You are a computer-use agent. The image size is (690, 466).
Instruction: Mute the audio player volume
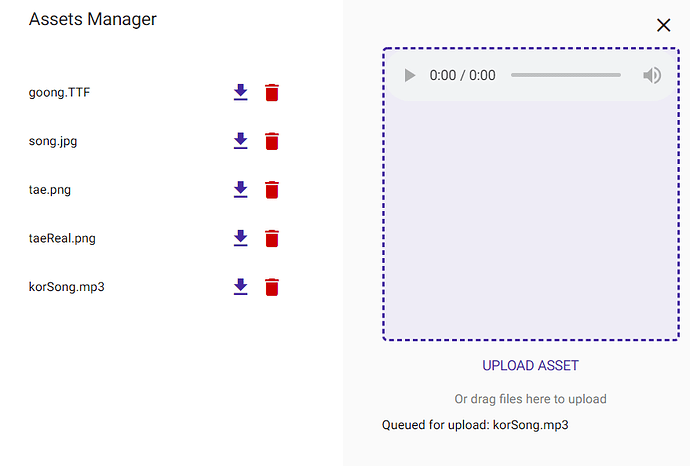click(652, 76)
